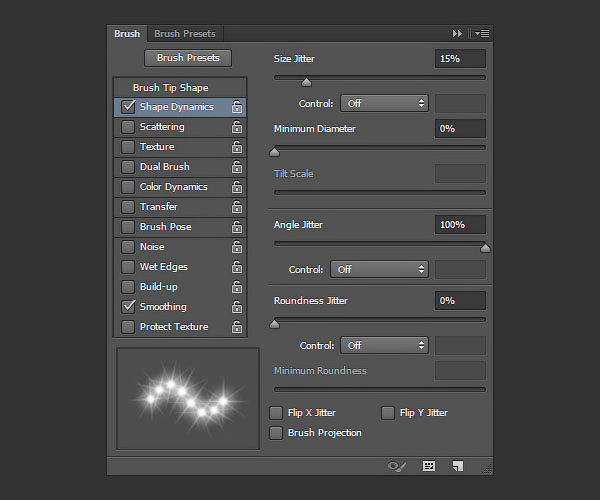Select the Color Dynamics row label

tap(174, 187)
